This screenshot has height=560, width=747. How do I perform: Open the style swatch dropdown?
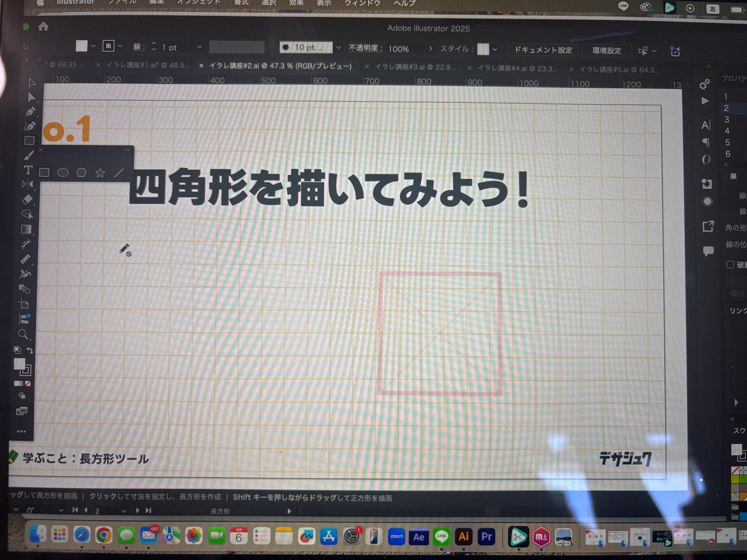[495, 50]
